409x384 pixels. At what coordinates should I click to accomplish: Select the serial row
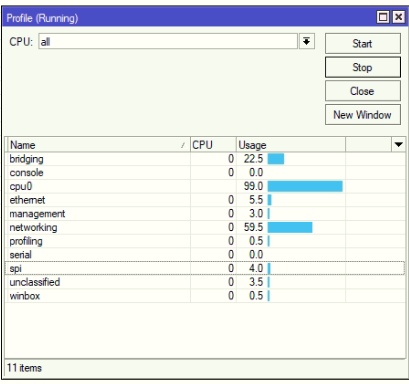coord(205,255)
